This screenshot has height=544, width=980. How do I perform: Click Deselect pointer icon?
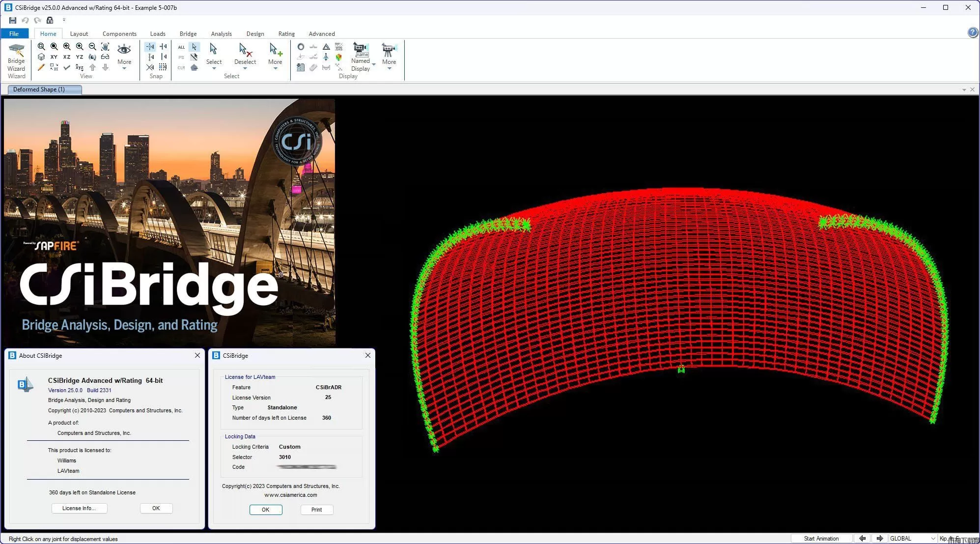pyautogui.click(x=245, y=50)
